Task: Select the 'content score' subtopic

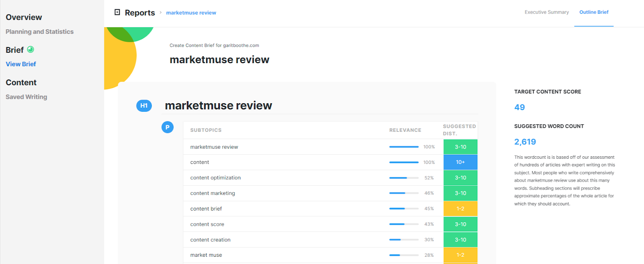Action: point(207,224)
